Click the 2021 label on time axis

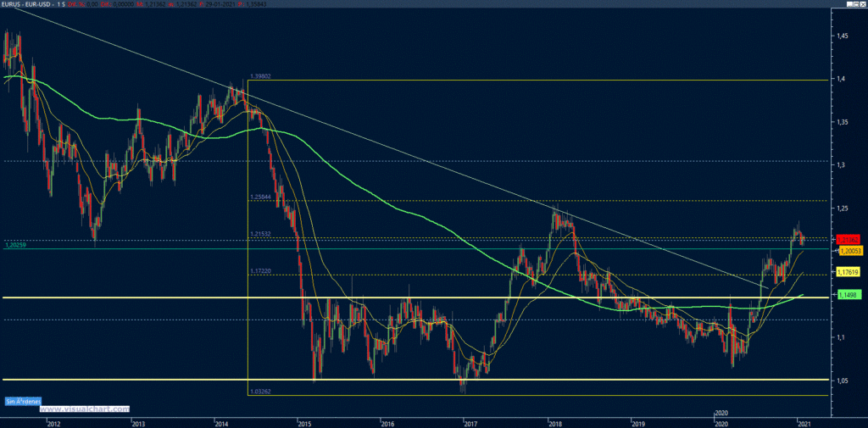804,424
